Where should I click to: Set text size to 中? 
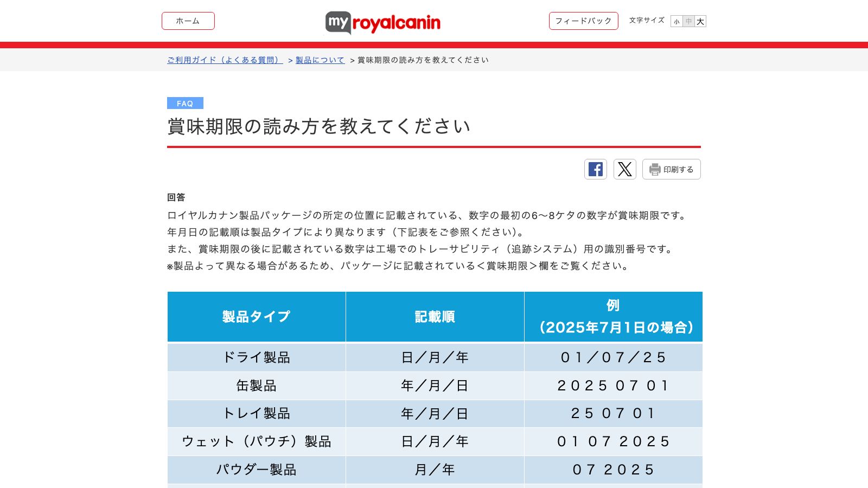688,22
